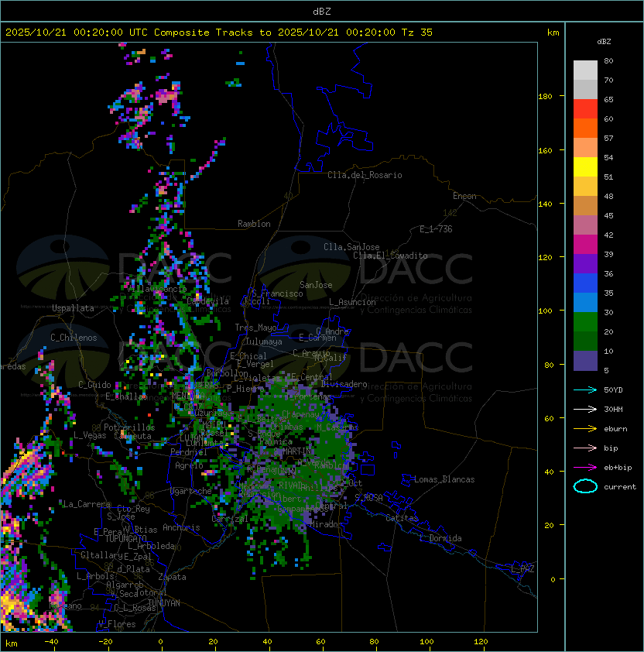Viewport: 644px width, 652px height.
Task: Click the 'Agrelo' map label
Action: click(x=189, y=465)
